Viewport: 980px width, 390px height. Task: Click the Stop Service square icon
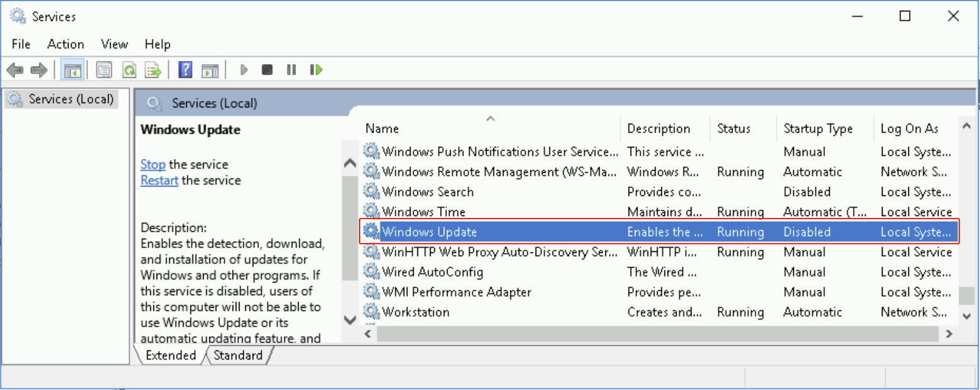click(267, 70)
